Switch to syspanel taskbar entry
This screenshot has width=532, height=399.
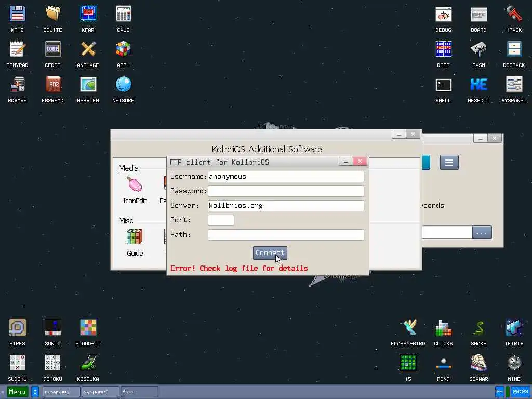pyautogui.click(x=100, y=392)
